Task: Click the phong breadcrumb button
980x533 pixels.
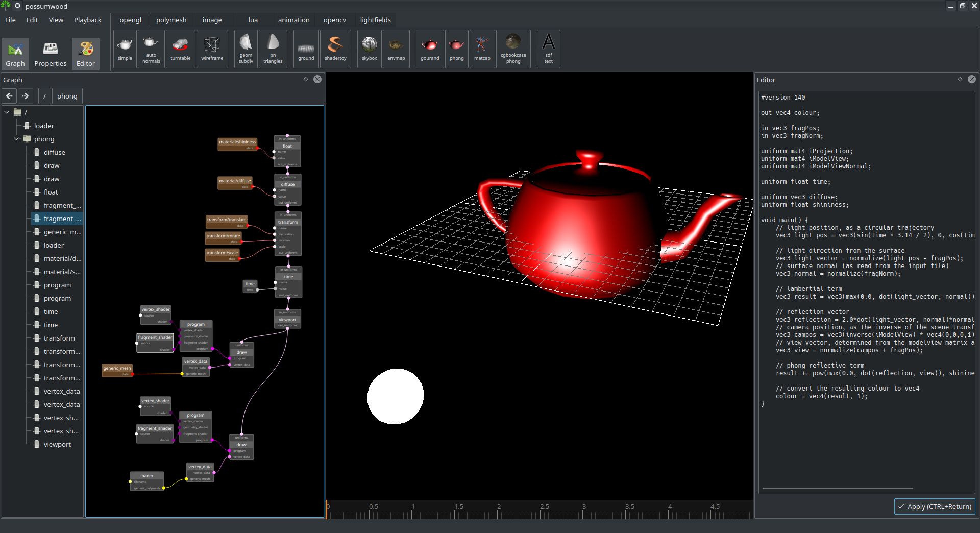Action: [x=67, y=96]
